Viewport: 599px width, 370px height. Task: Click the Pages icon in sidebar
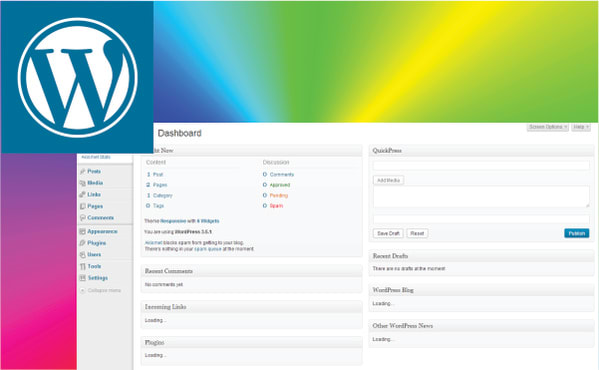coord(82,206)
